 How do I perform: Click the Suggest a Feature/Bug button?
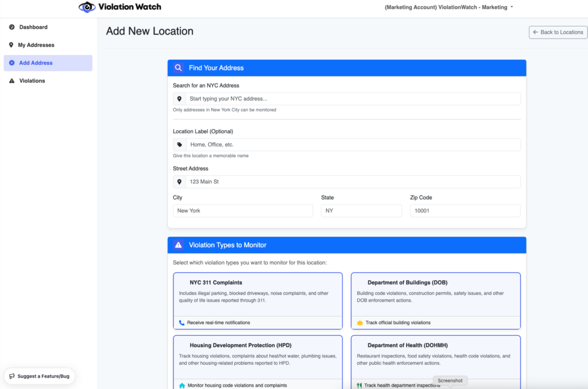click(x=40, y=376)
